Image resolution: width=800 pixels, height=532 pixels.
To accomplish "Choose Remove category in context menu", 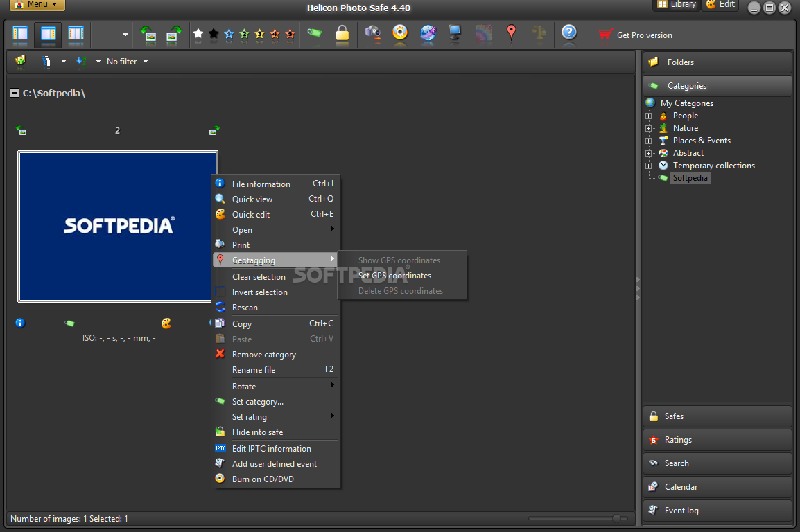I will [x=275, y=355].
